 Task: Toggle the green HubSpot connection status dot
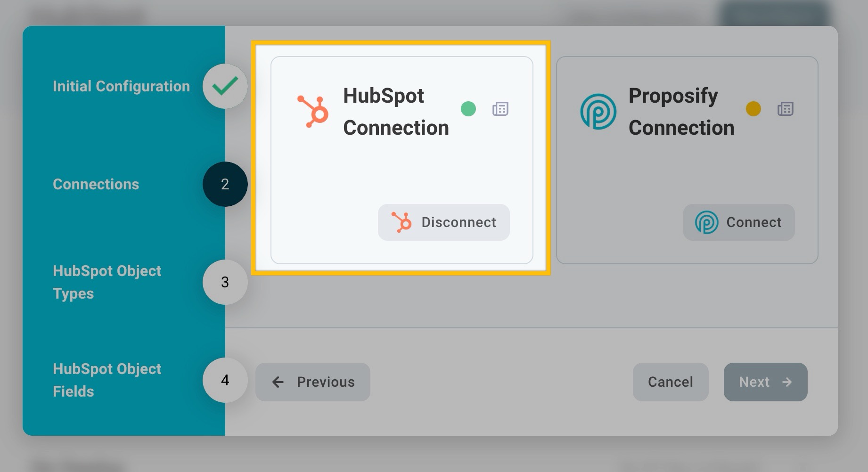[x=468, y=108]
